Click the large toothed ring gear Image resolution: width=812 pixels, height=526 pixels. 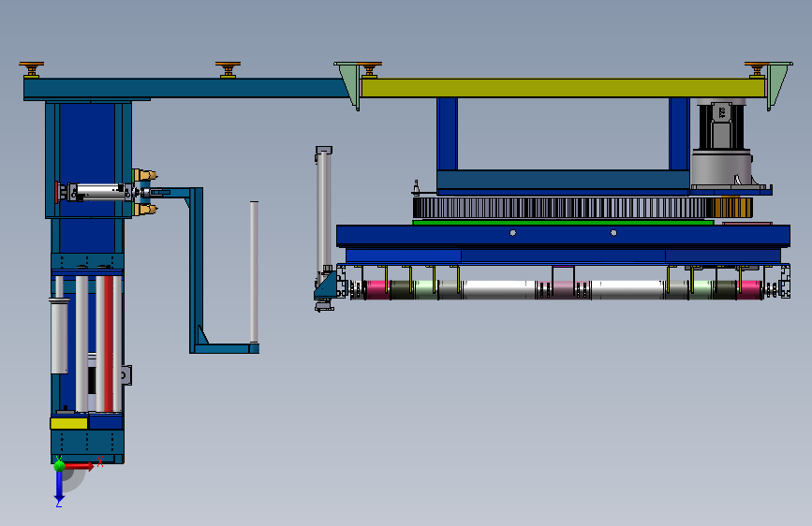click(x=562, y=208)
